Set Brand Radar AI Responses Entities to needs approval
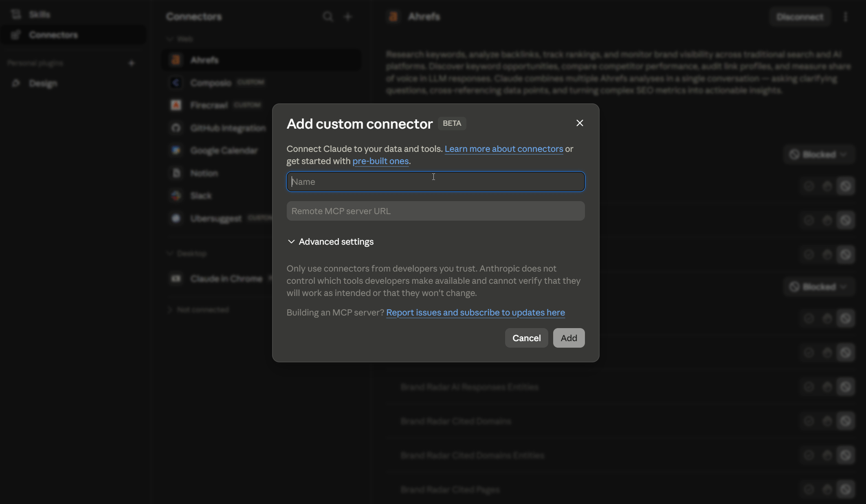 coord(827,387)
